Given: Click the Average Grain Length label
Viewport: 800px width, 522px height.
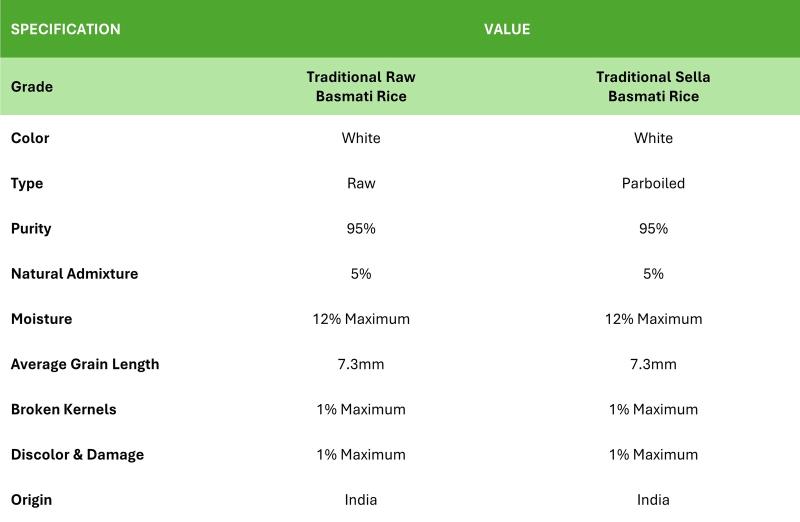Looking at the screenshot, I should 85,364.
